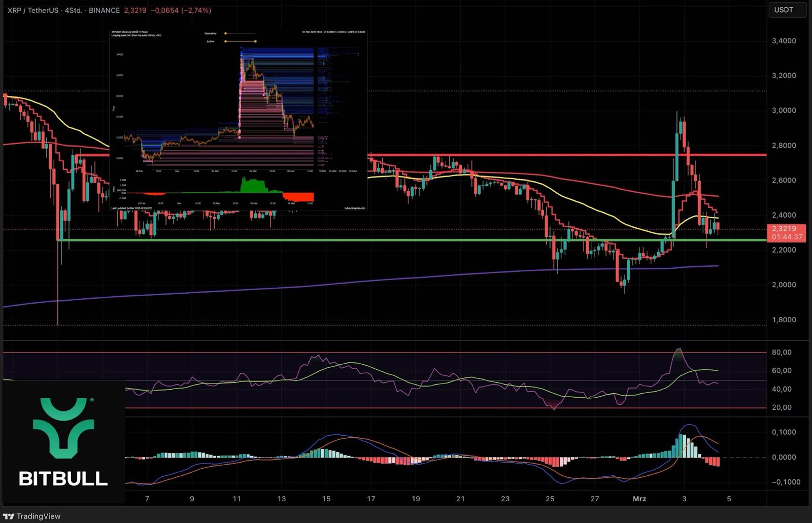Click the BINANCE exchange label
This screenshot has width=812, height=523.
(104, 10)
